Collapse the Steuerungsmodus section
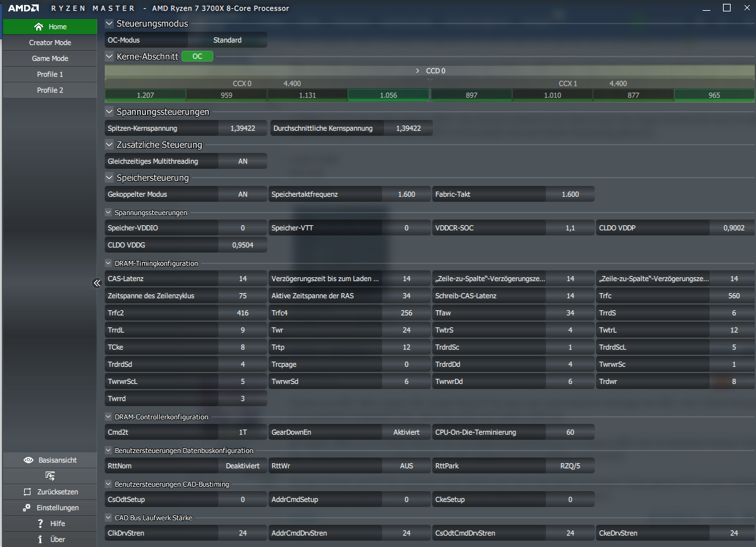 (x=109, y=23)
